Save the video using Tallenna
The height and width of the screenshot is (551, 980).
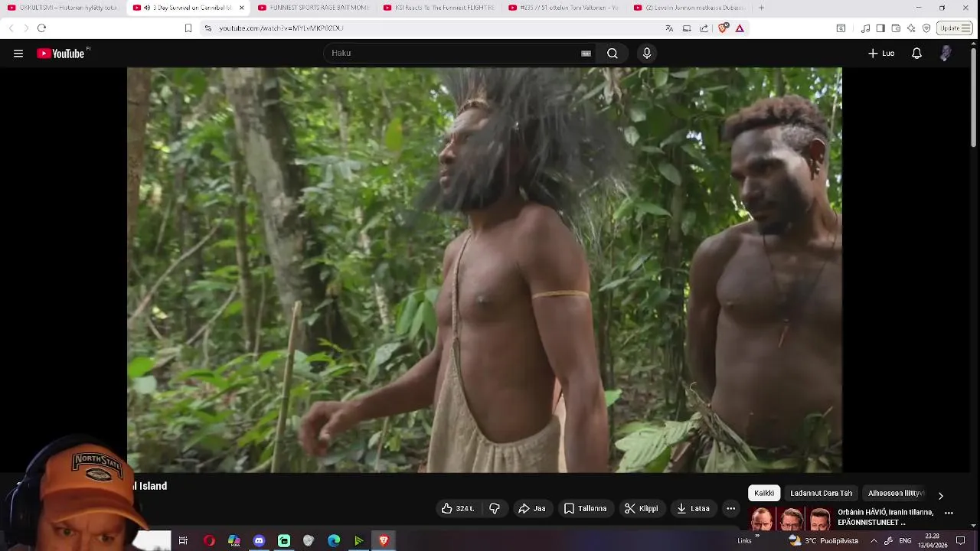tap(586, 509)
